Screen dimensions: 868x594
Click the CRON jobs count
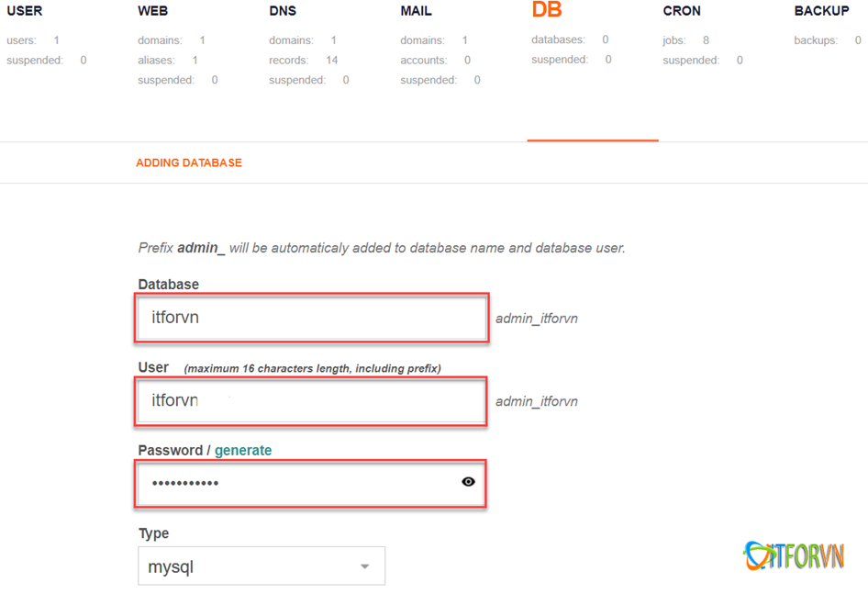[706, 40]
